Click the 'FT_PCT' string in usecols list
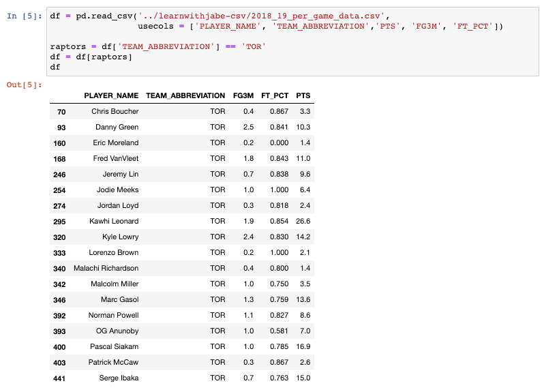 [x=473, y=27]
